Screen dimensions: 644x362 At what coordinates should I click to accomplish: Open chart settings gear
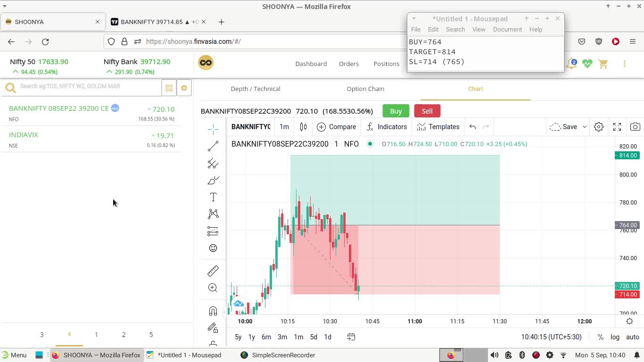point(599,127)
